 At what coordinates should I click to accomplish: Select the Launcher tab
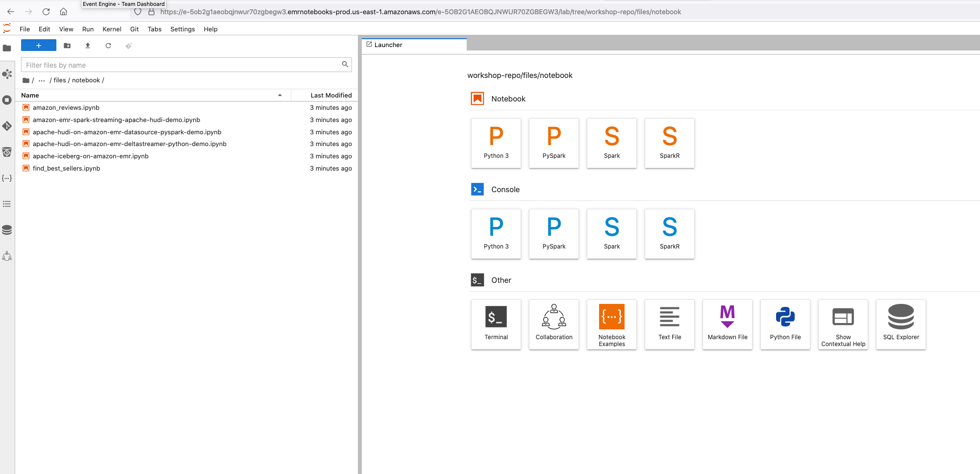point(414,45)
